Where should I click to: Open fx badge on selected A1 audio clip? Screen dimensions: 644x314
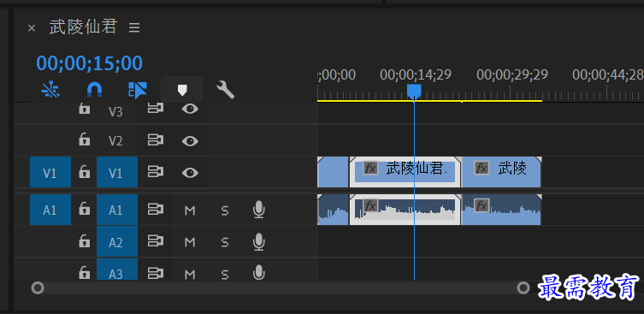point(370,205)
